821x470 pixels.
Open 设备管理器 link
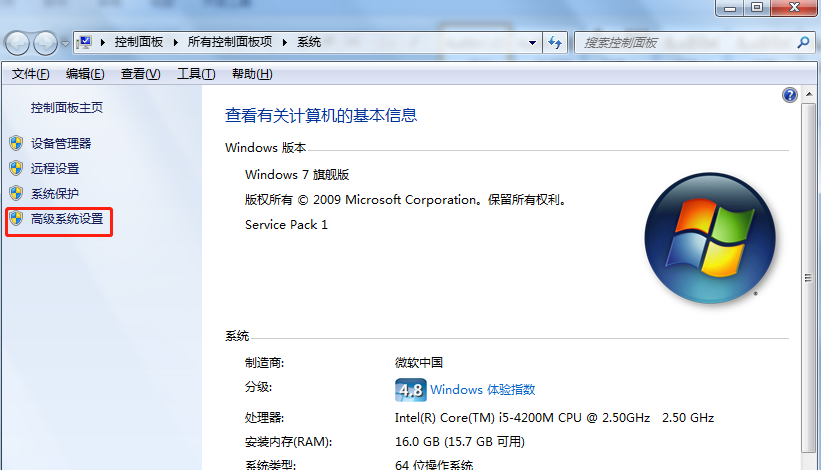61,143
